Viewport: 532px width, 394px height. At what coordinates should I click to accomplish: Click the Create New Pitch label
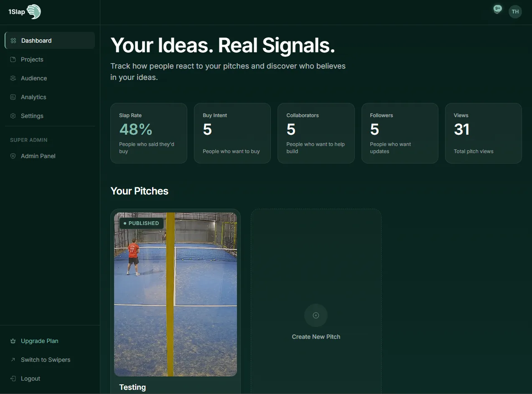tap(316, 337)
